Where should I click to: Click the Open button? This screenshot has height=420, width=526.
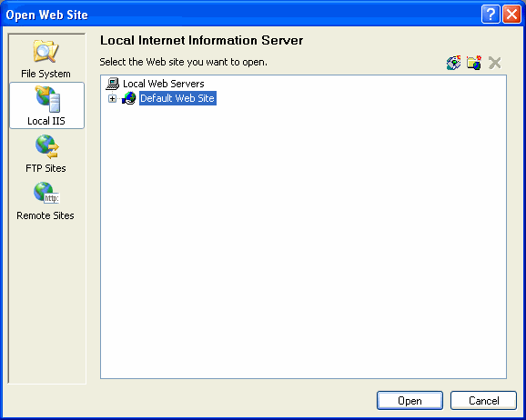coord(410,401)
